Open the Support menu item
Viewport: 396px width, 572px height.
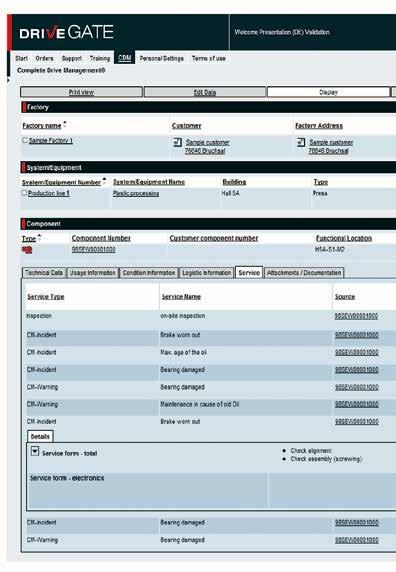(72, 58)
